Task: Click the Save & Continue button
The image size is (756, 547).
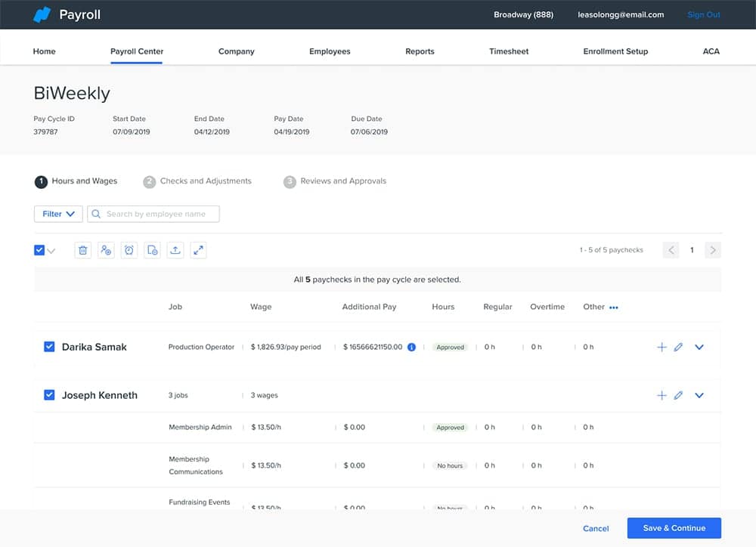Action: 674,528
